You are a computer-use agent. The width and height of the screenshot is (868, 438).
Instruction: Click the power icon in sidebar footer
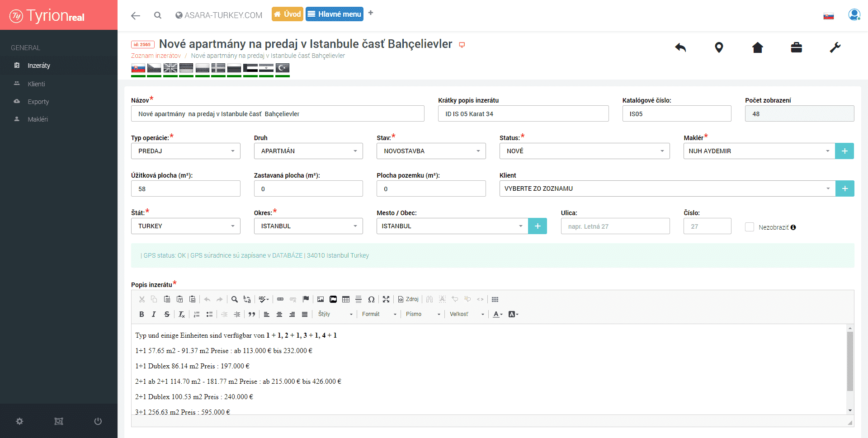click(x=98, y=421)
